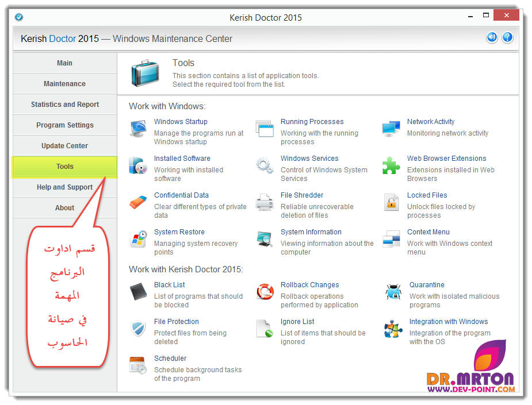Click the File Protection shield icon
The image size is (532, 405).
pyautogui.click(x=138, y=329)
